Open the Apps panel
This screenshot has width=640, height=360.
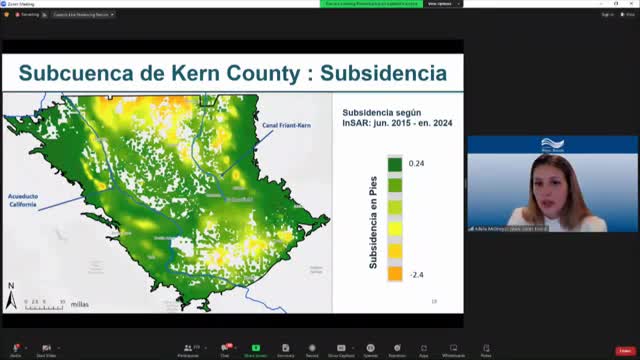click(x=424, y=350)
